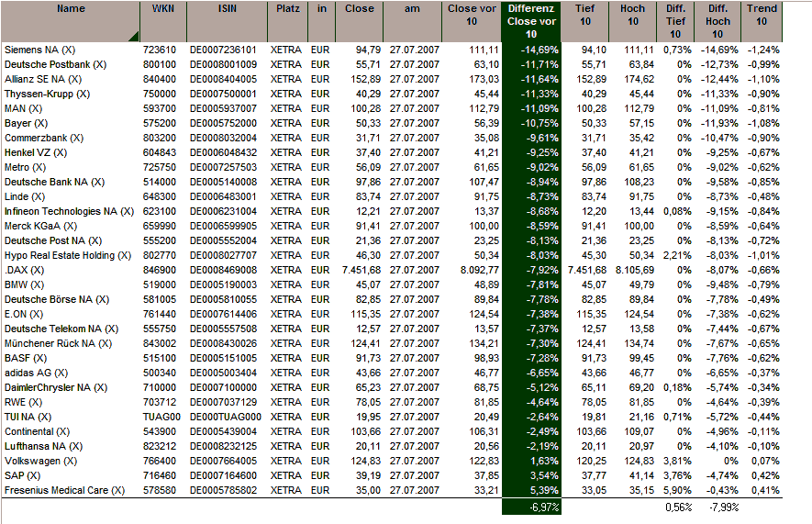Click the -7,99% Diff. Hoch summary value
Screen dimensions: 812x524
[x=724, y=507]
